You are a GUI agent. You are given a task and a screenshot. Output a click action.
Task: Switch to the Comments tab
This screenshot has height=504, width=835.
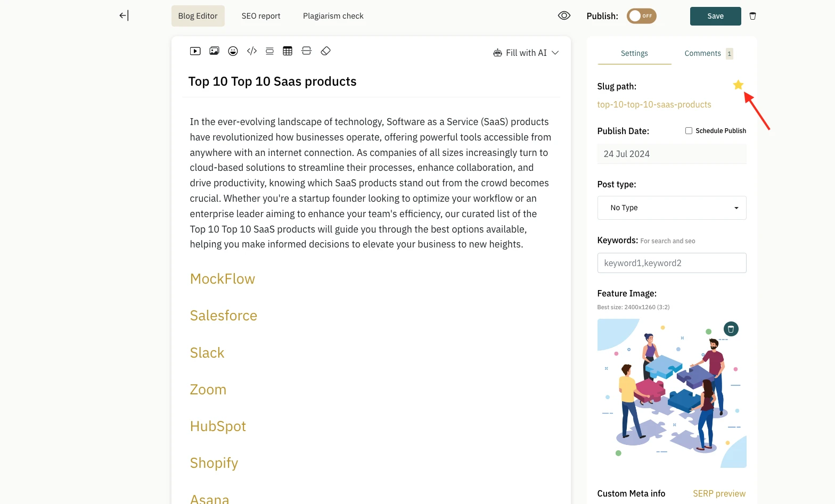pos(702,53)
